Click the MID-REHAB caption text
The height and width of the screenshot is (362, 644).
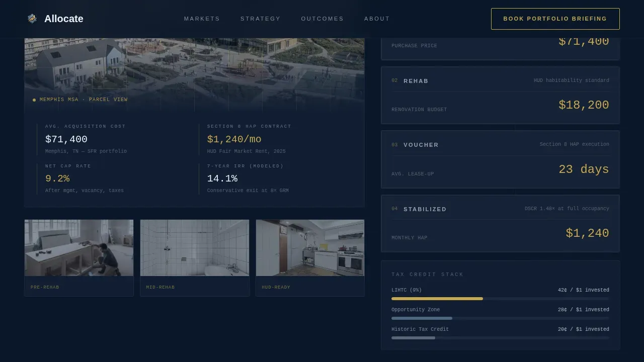[160, 288]
